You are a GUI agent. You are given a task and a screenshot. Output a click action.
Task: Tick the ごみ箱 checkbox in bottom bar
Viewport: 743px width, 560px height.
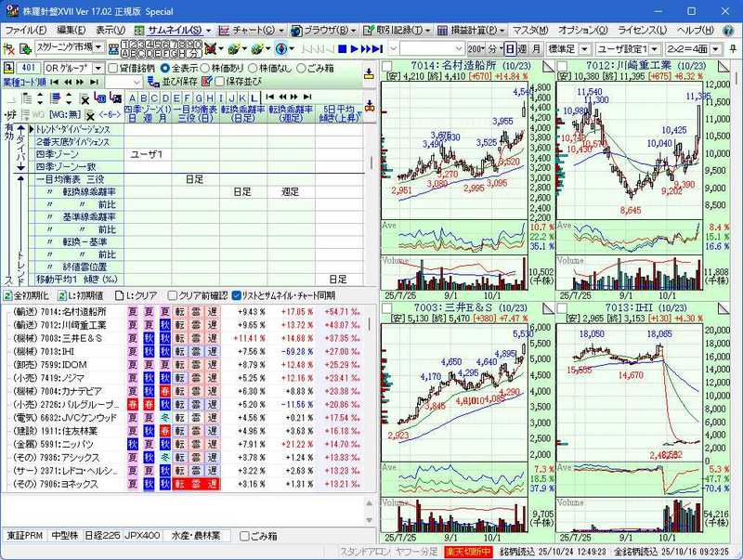[245, 536]
